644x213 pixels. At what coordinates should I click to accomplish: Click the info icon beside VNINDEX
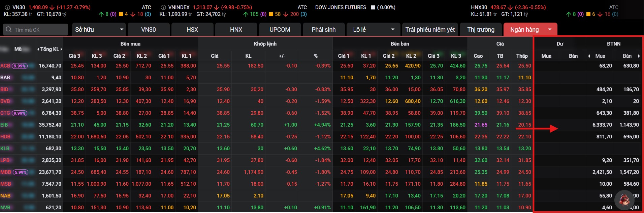pyautogui.click(x=163, y=7)
